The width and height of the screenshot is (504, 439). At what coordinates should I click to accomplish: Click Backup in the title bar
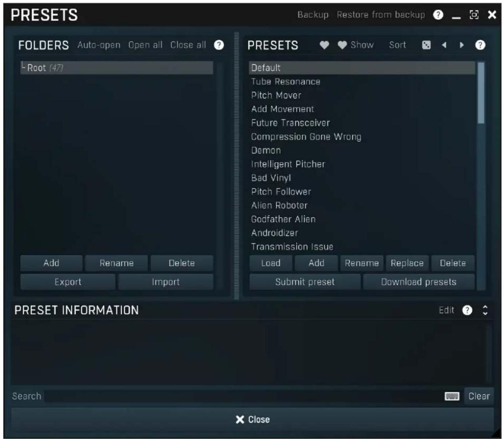[x=313, y=15]
